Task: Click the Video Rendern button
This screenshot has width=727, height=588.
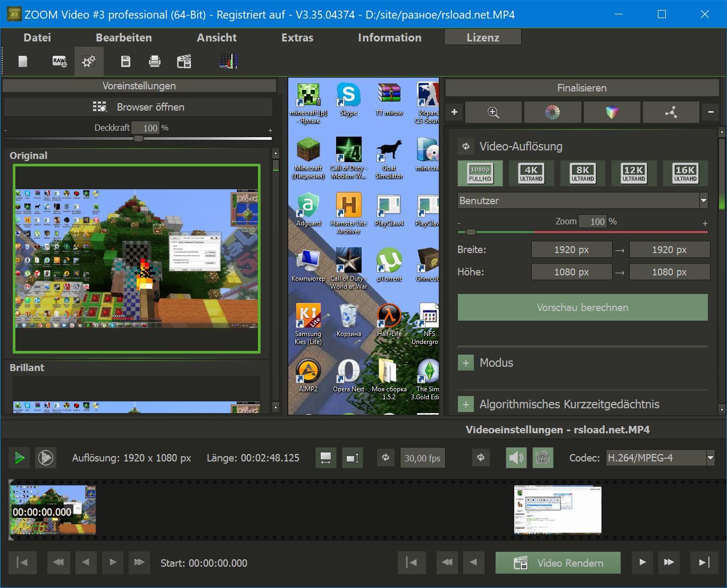Action: (x=558, y=563)
